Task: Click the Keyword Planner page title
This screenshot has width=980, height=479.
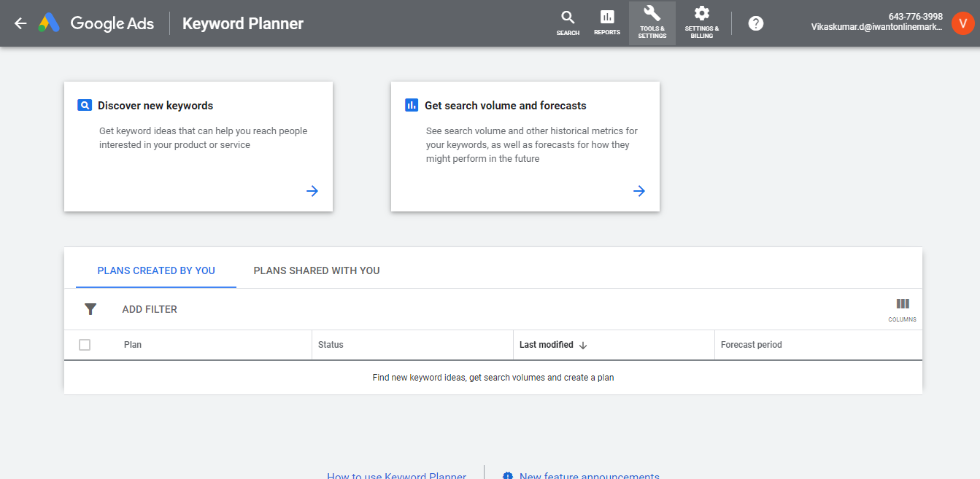Action: (x=243, y=23)
